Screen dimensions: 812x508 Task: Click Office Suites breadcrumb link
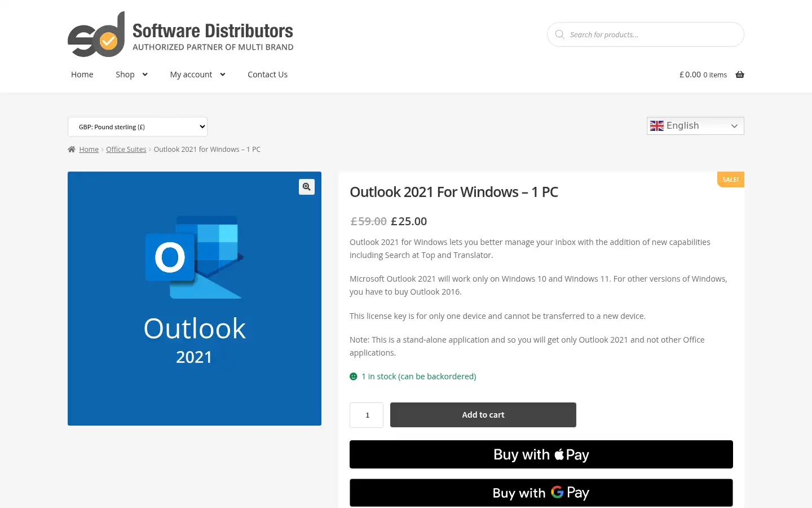(x=126, y=150)
